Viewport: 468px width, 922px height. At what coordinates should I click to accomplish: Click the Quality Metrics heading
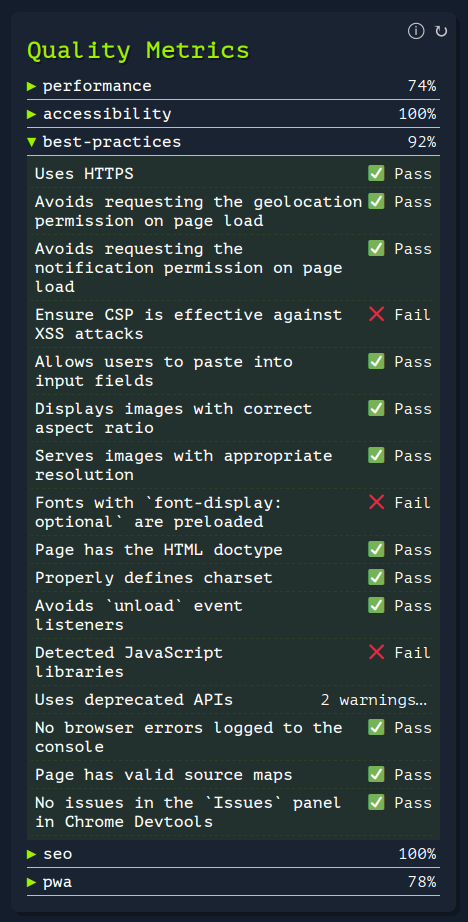tap(138, 51)
